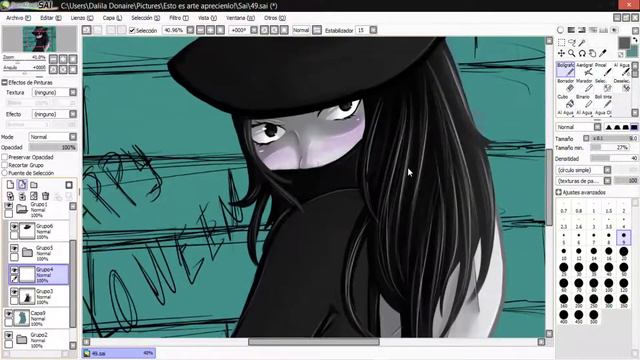Create a new normal layer

pos(10,185)
